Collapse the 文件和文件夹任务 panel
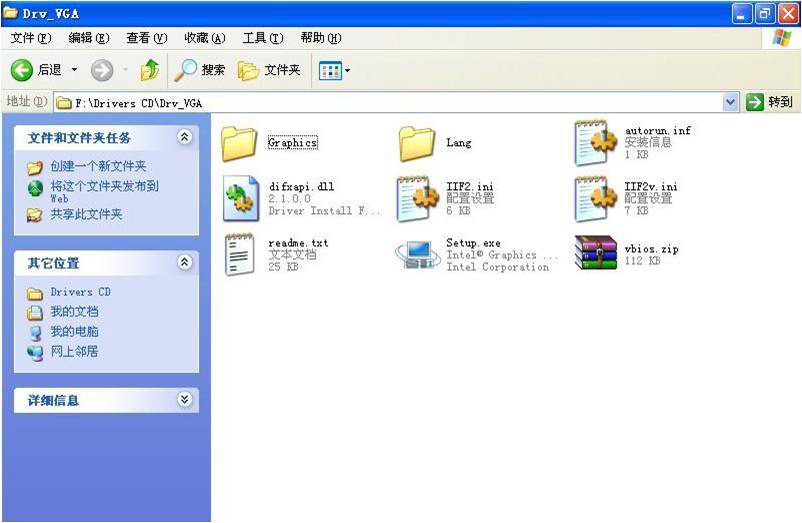Viewport: 802px width, 523px height. 184,137
